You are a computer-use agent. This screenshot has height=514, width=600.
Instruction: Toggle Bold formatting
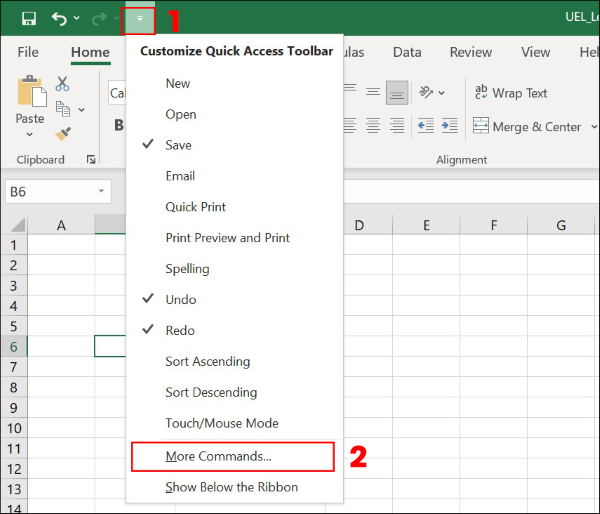click(119, 125)
